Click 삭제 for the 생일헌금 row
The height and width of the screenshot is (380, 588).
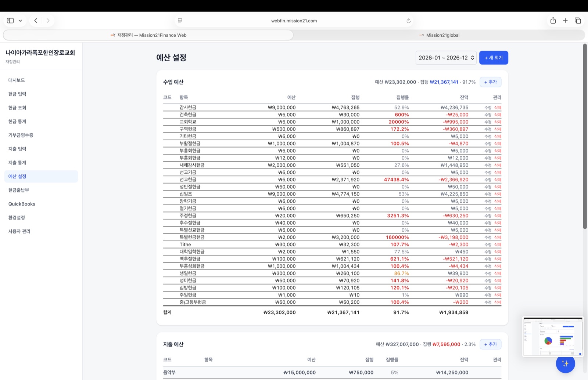pos(498,273)
